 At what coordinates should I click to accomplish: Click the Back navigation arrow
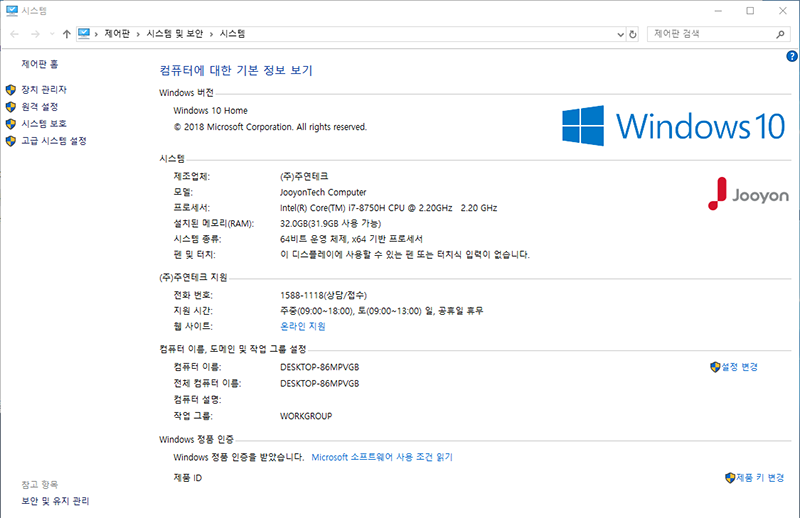click(14, 34)
